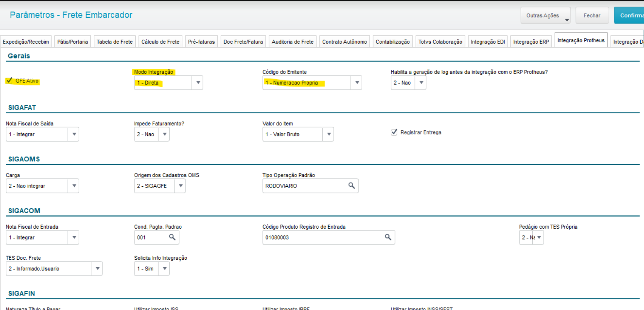Viewport: 644px width, 310px height.
Task: Expand the Valor do Item dropdown
Action: pos(328,134)
